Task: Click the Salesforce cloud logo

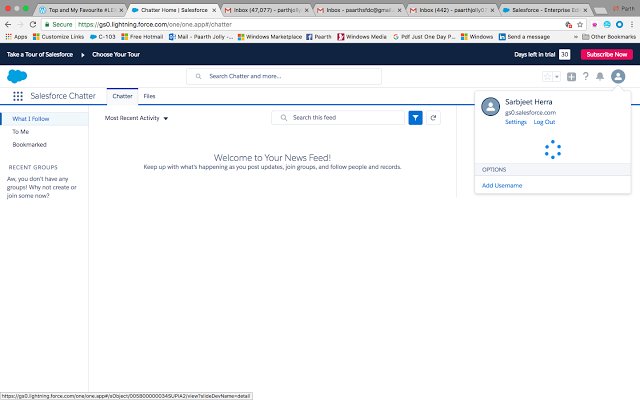Action: coord(17,76)
